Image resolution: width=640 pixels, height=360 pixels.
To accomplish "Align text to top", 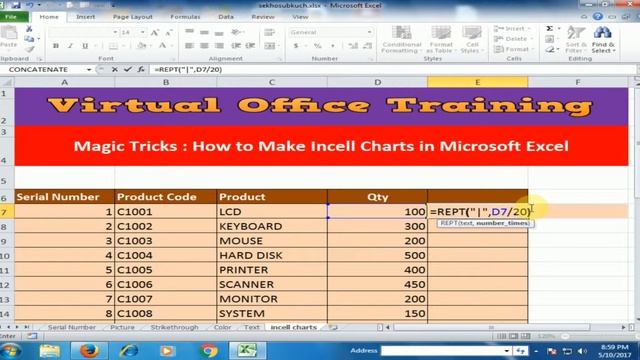I will [x=189, y=32].
